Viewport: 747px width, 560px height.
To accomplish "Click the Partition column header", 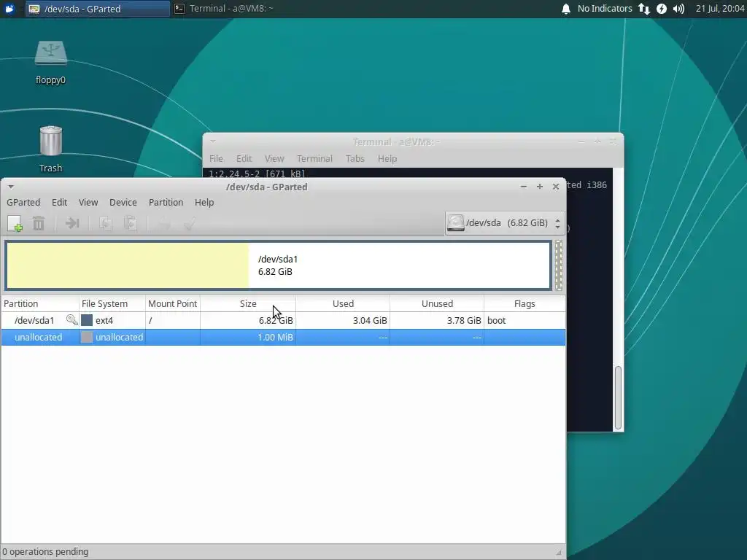I will (40, 303).
